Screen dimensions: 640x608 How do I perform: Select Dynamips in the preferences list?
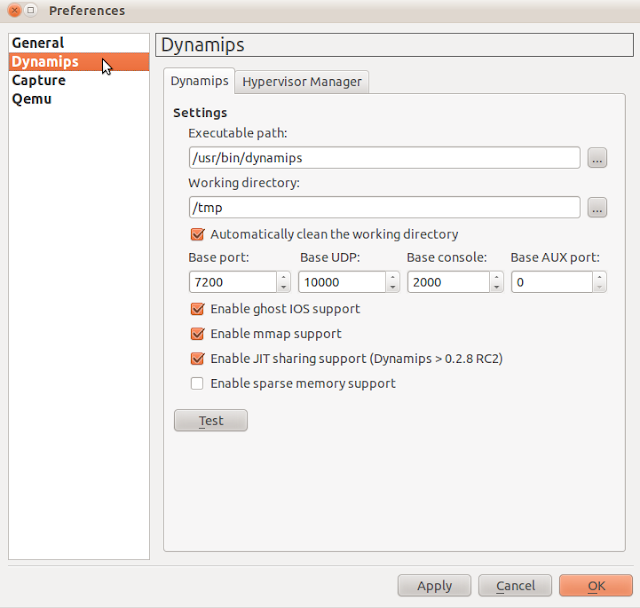[79, 62]
